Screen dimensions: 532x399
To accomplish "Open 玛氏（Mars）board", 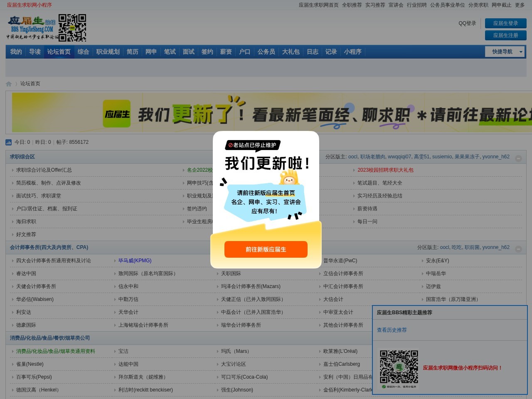I will tap(235, 351).
